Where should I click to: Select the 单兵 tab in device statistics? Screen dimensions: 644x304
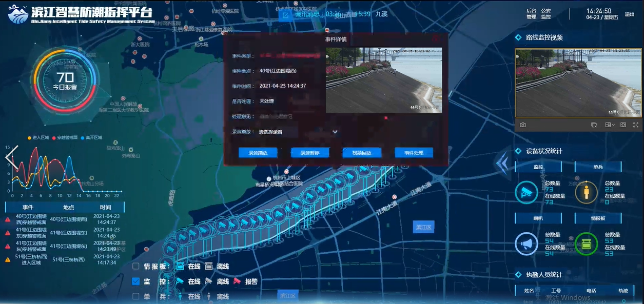[598, 167]
